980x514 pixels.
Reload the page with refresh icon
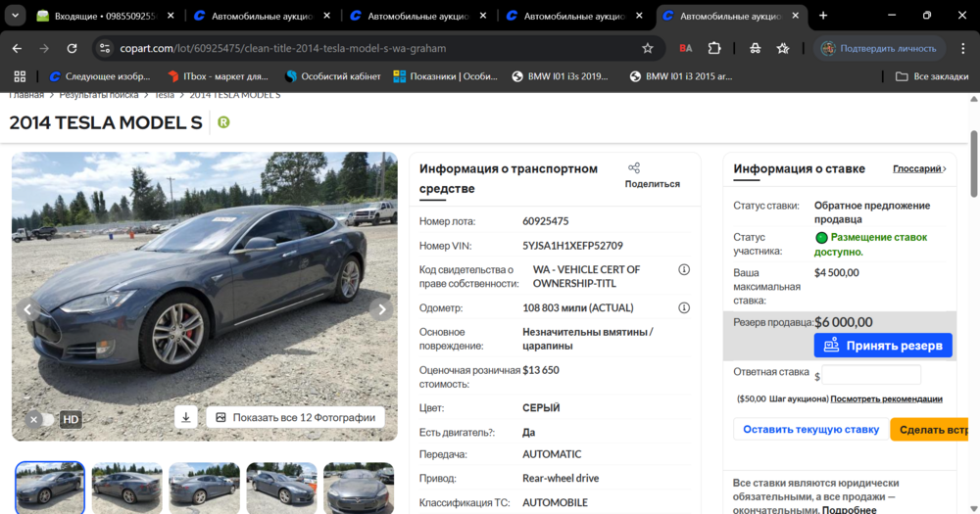[x=72, y=48]
